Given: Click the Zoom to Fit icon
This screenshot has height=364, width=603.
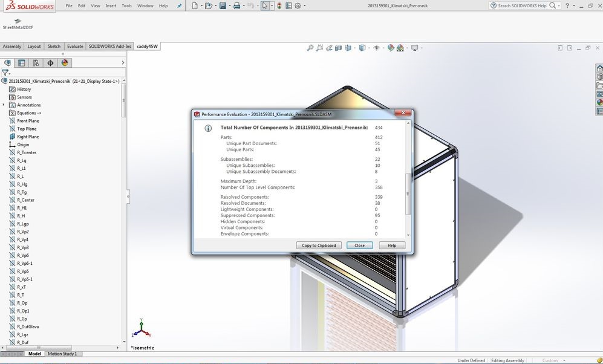Looking at the screenshot, I should 310,48.
